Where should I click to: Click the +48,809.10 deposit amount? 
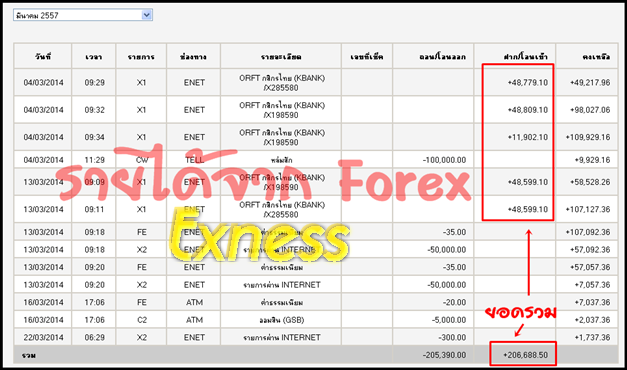point(527,110)
